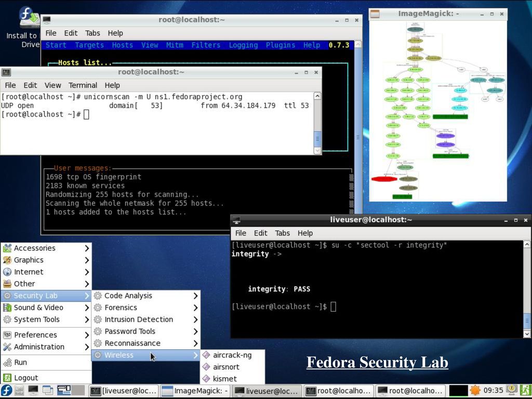Click the Run gears icon in the menu
The image size is (532, 399).
[x=7, y=362]
